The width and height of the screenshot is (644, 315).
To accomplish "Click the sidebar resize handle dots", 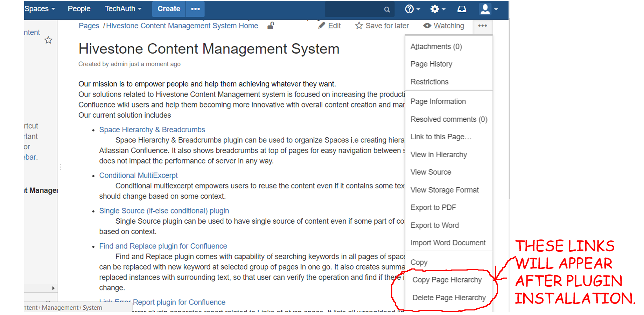I will [60, 167].
